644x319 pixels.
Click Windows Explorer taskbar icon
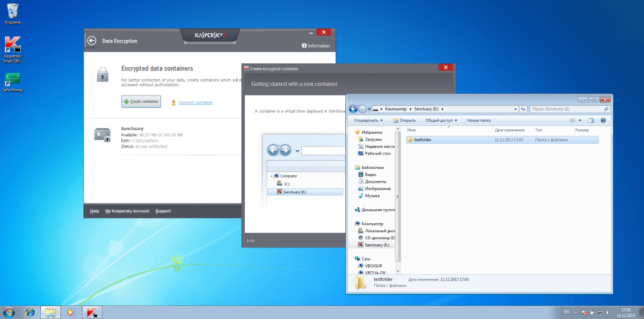50,313
